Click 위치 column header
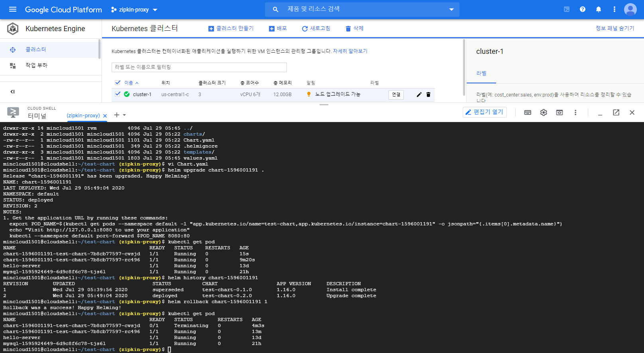644x353 pixels. click(x=165, y=83)
